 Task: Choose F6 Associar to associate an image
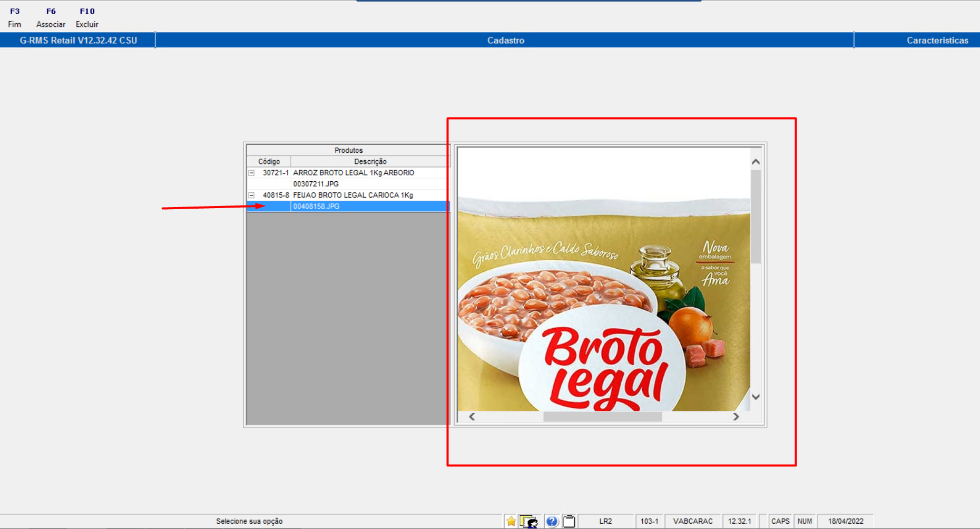[51, 17]
